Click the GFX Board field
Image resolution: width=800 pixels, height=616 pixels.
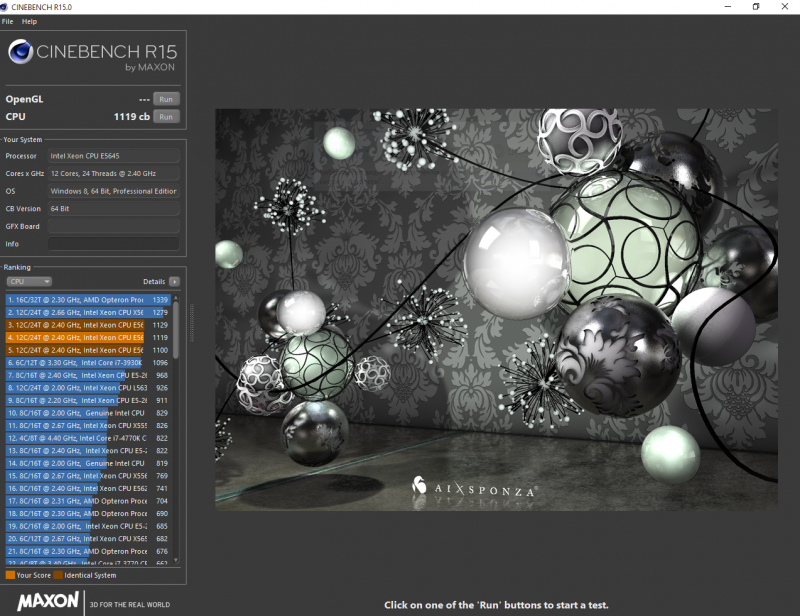113,226
